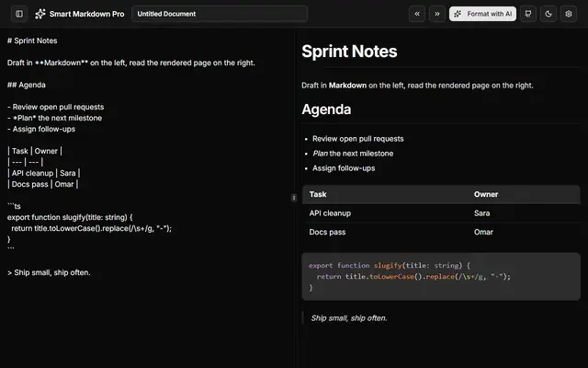The width and height of the screenshot is (588, 368).
Task: Click the 'Task' table header
Action: pos(318,194)
